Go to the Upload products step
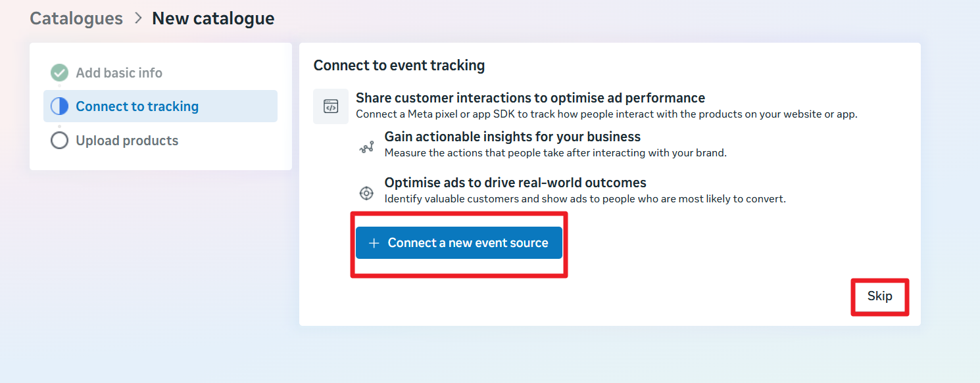Screen dimensions: 980x383 tap(127, 141)
